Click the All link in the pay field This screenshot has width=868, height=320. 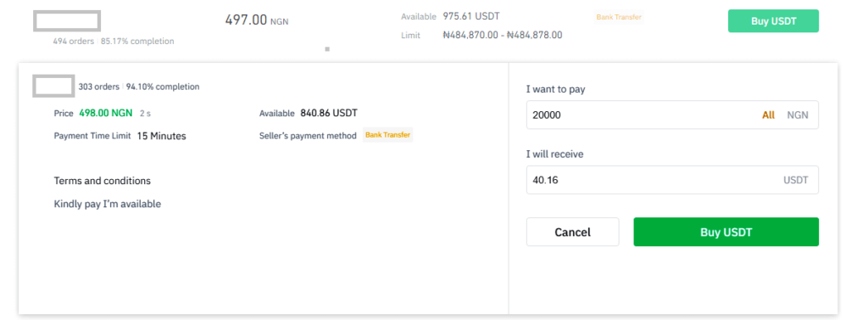[x=768, y=115]
